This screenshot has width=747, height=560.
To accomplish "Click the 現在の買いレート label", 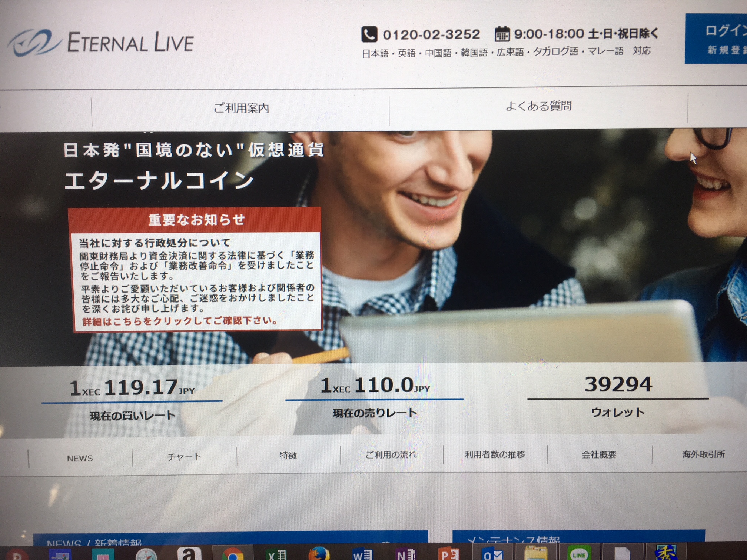I will pos(132,416).
